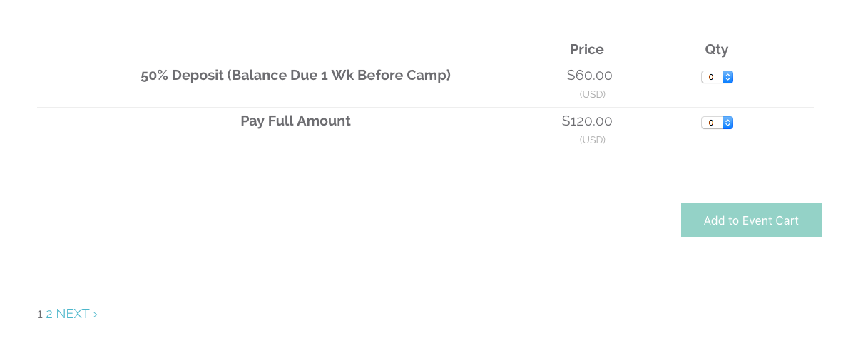Image resolution: width=868 pixels, height=363 pixels.
Task: Go to page 2 of the listing
Action: pyautogui.click(x=49, y=314)
